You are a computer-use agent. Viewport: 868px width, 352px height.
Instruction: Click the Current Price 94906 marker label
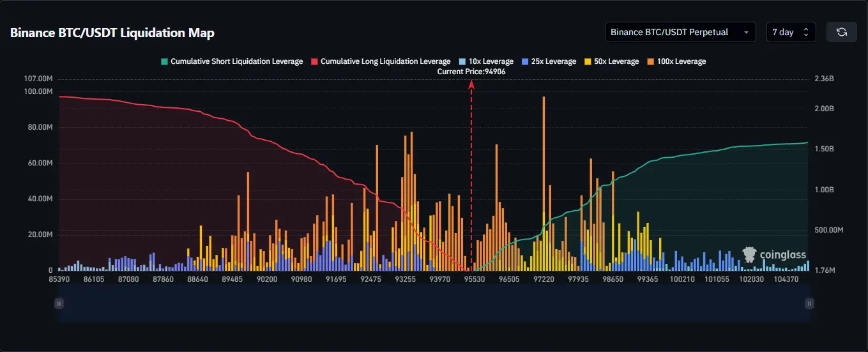point(471,72)
